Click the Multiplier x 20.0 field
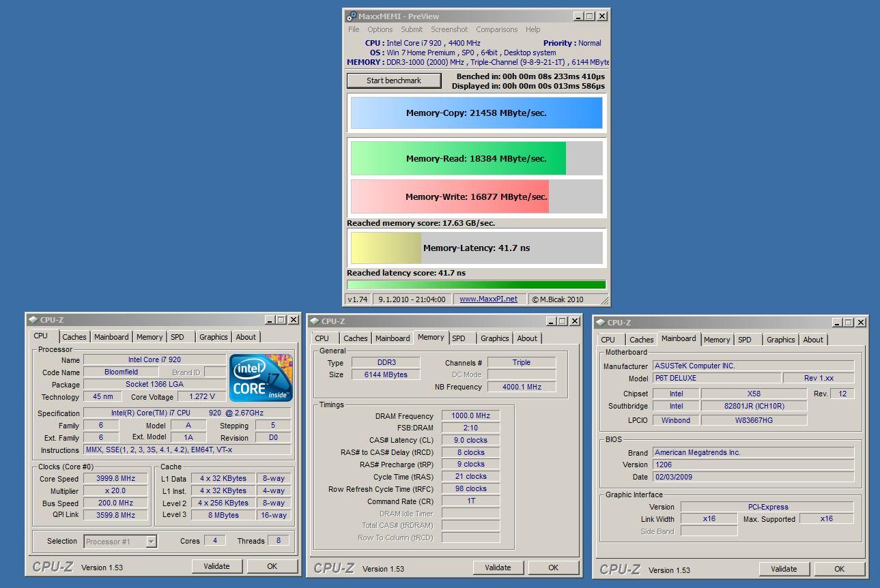Viewport: 880px width, 588px height. tap(116, 491)
